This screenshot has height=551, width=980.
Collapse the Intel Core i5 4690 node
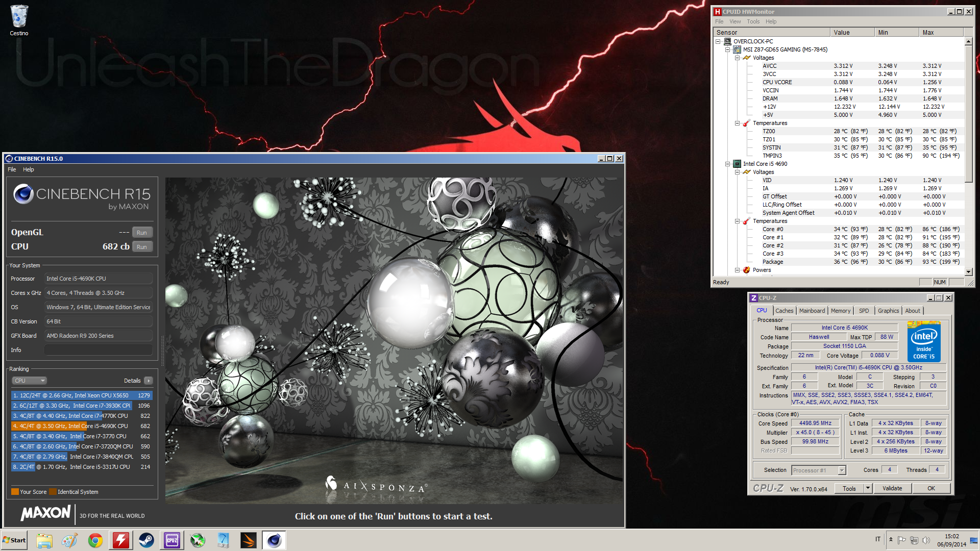727,164
